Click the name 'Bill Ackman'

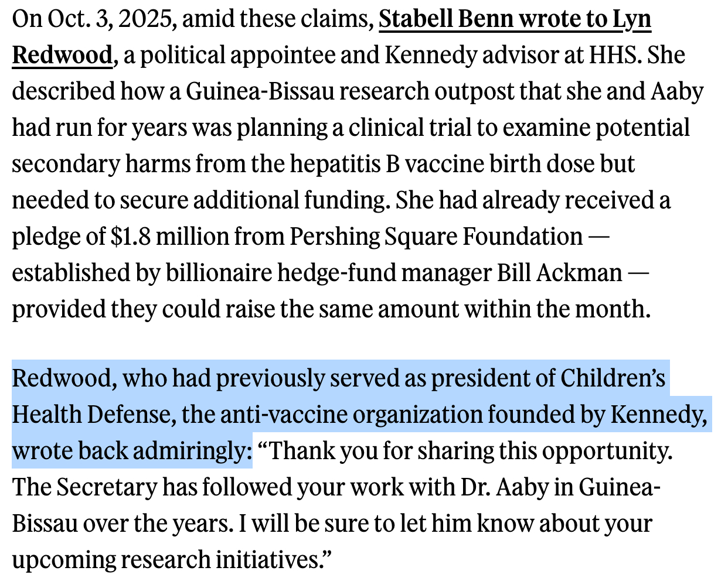(559, 273)
